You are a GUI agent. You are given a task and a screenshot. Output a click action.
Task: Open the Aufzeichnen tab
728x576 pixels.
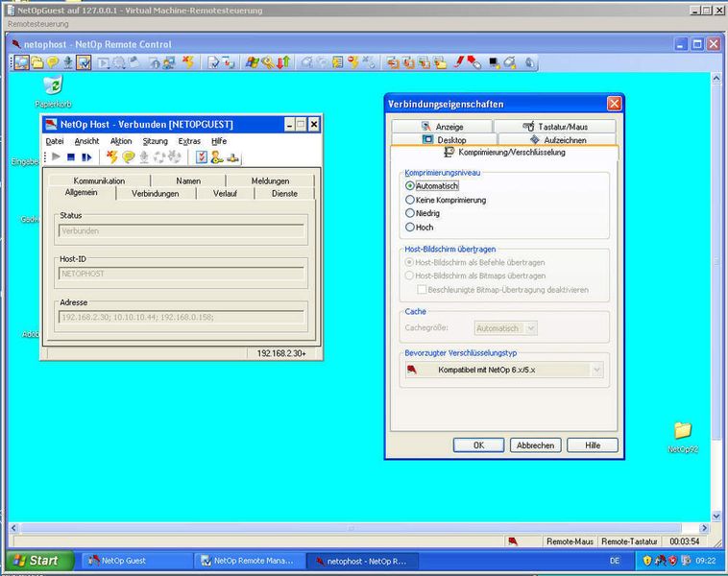coord(558,140)
